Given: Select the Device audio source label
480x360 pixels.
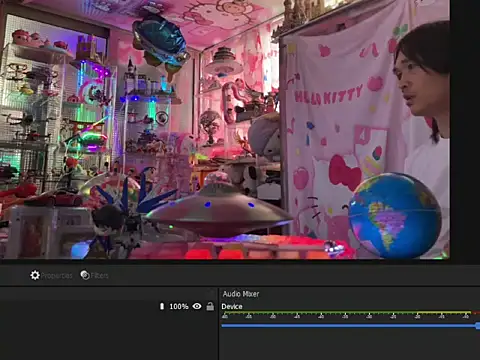Looking at the screenshot, I should pyautogui.click(x=232, y=307).
